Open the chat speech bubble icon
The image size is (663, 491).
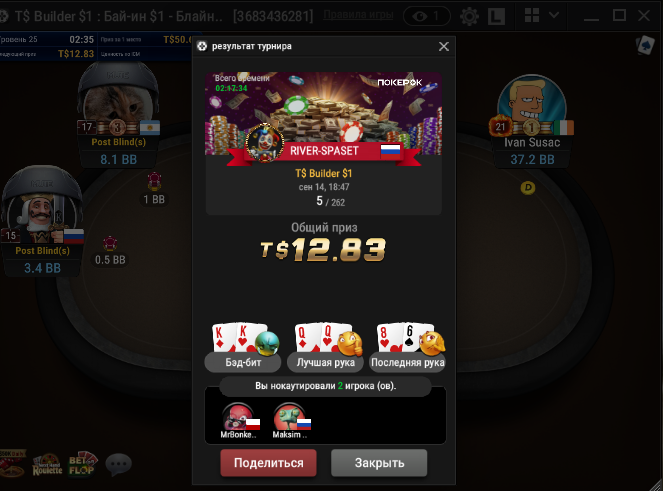[118, 464]
